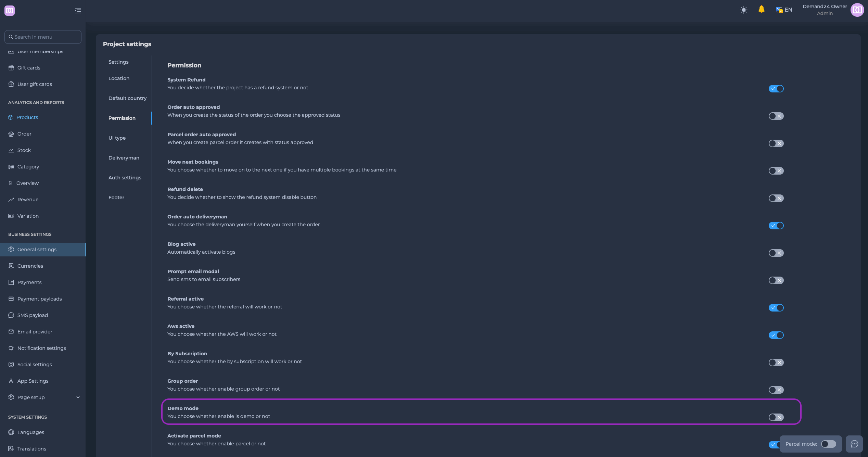Click the Demand24 logo in the top left
Image resolution: width=868 pixels, height=457 pixels.
[10, 11]
